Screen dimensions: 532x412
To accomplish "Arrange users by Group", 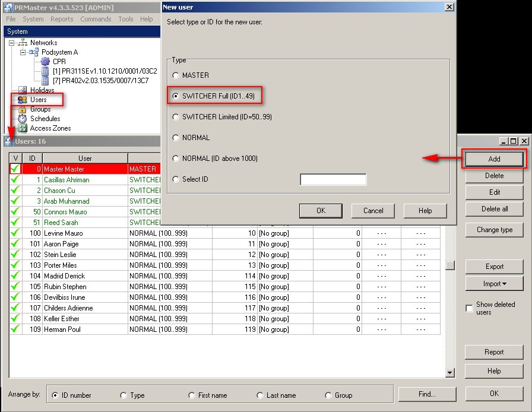I will [x=328, y=395].
